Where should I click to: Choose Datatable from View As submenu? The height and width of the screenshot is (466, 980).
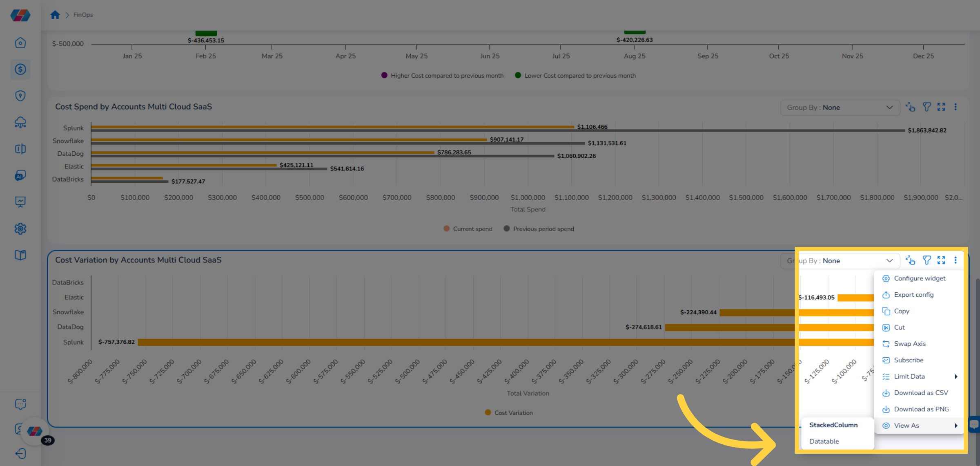[x=824, y=441]
